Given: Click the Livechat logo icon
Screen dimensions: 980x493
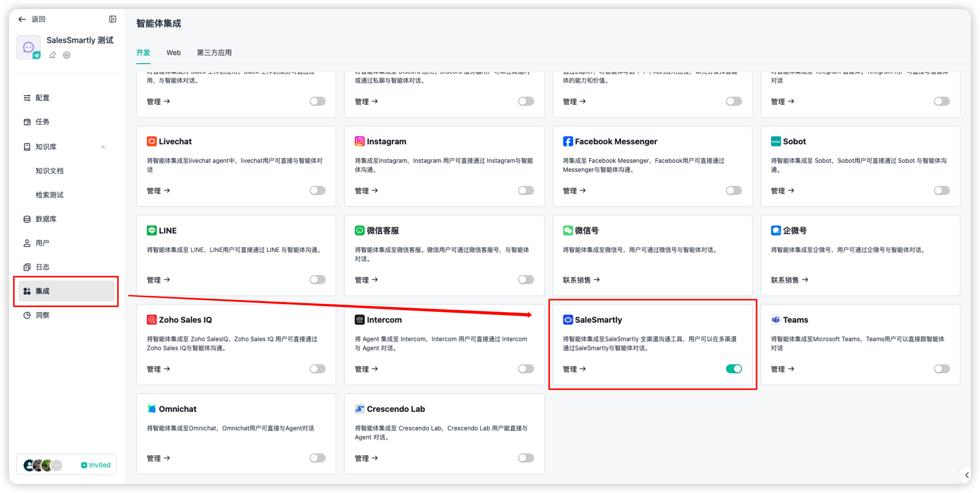Looking at the screenshot, I should [x=151, y=141].
